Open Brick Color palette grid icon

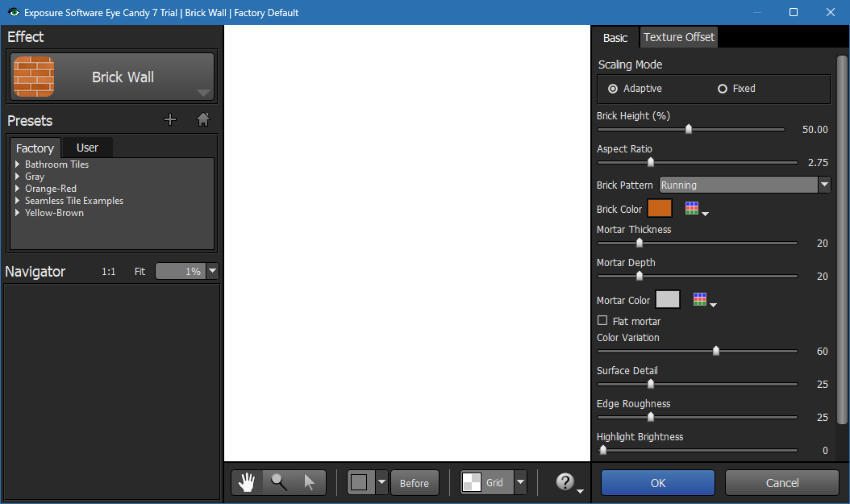(x=692, y=209)
